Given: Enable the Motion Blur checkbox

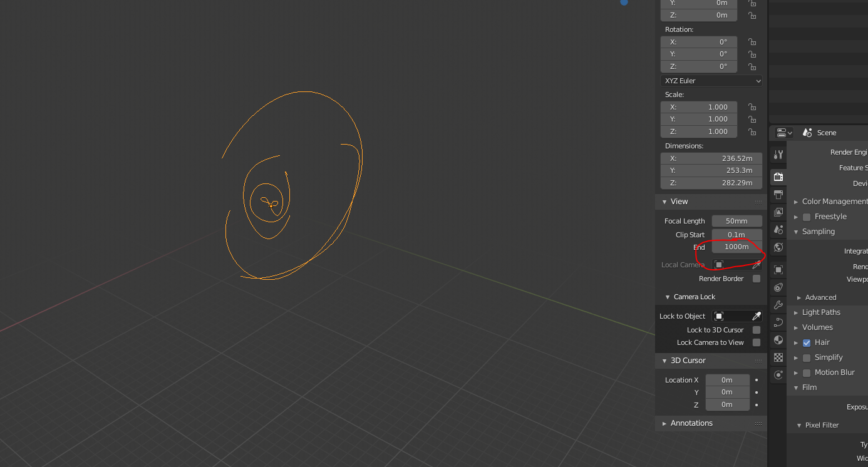Looking at the screenshot, I should point(807,372).
